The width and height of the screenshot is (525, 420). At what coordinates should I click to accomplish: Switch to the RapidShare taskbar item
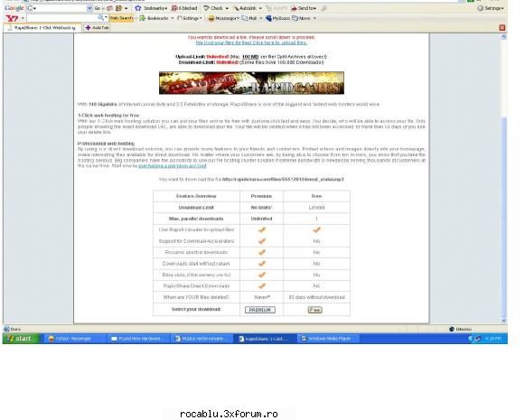(x=265, y=339)
